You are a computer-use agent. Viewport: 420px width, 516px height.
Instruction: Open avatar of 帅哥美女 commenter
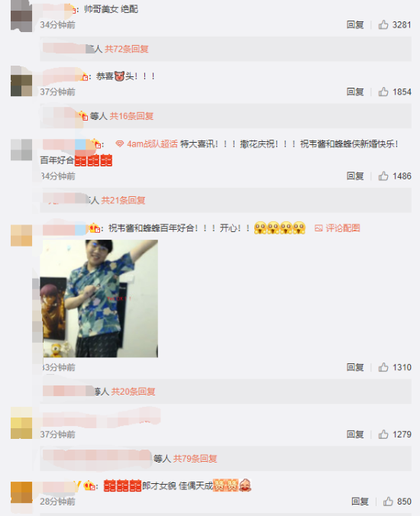click(x=21, y=16)
